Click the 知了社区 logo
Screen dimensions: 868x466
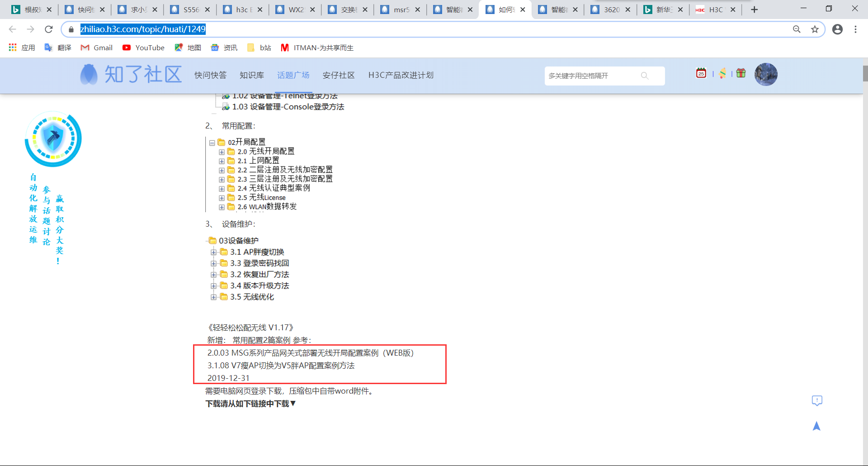click(x=131, y=74)
